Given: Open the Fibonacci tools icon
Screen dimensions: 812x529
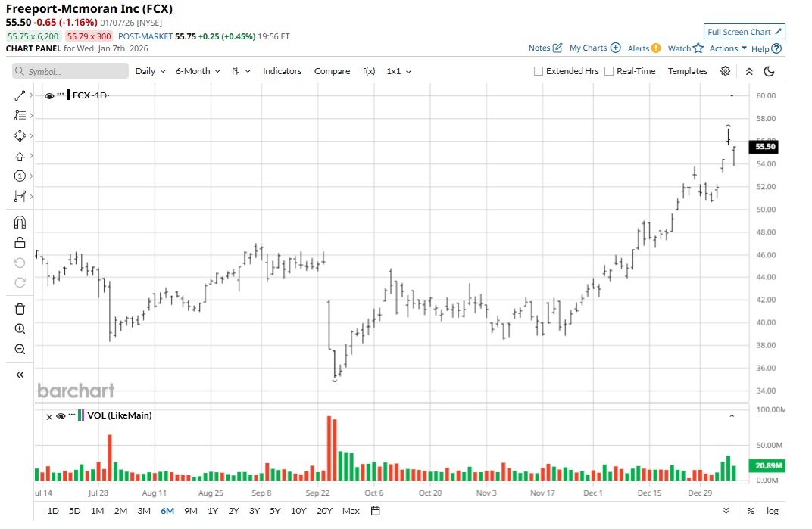Looking at the screenshot, I should 20,116.
